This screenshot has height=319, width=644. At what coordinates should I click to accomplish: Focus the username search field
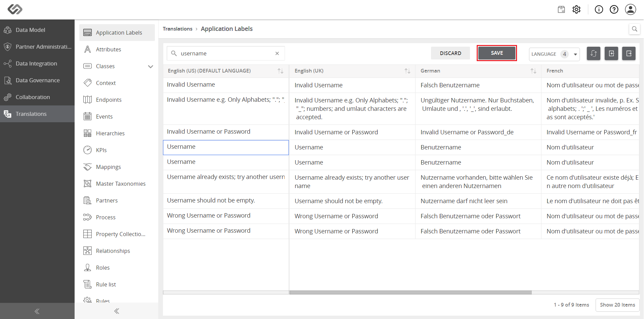click(226, 53)
